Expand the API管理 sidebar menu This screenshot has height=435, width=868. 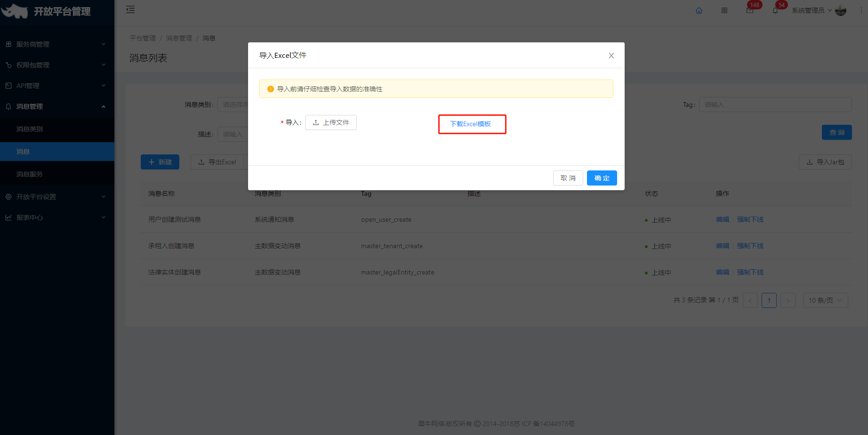tap(57, 86)
